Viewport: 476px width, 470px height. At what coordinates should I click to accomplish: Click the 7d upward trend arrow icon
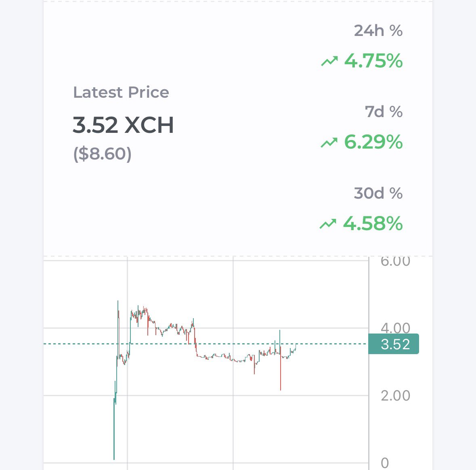pos(329,142)
